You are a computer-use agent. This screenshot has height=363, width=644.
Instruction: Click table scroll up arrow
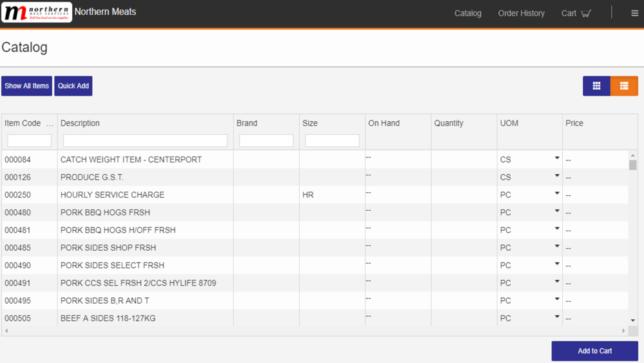(x=633, y=155)
